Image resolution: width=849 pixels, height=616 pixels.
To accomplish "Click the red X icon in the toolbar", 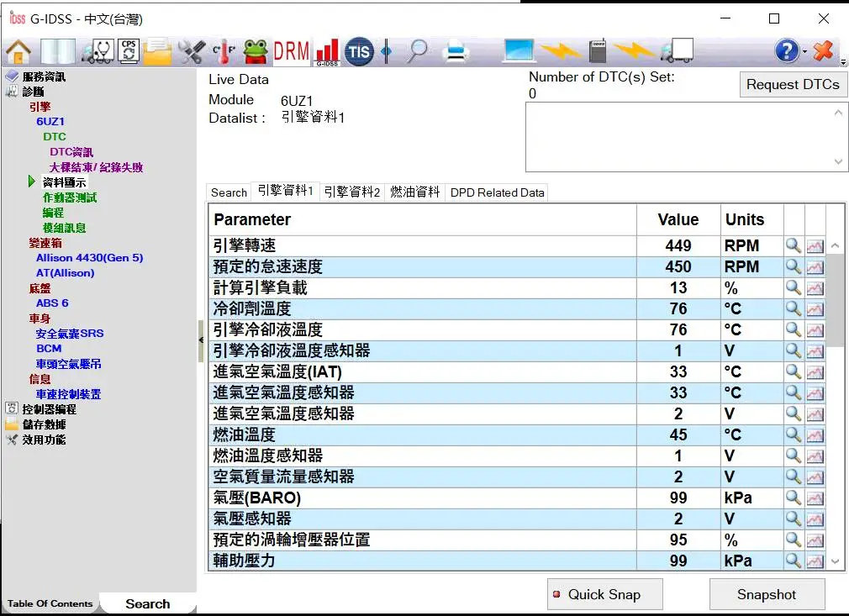I will pyautogui.click(x=823, y=51).
